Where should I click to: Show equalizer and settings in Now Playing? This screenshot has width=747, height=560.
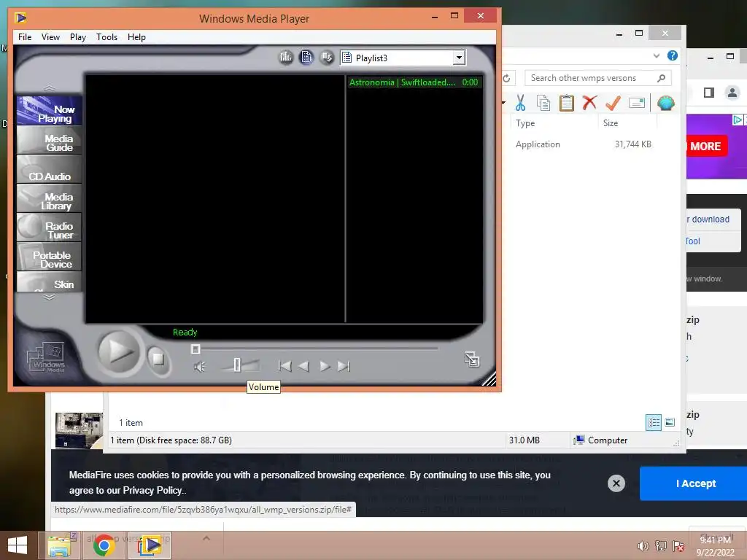pyautogui.click(x=286, y=58)
